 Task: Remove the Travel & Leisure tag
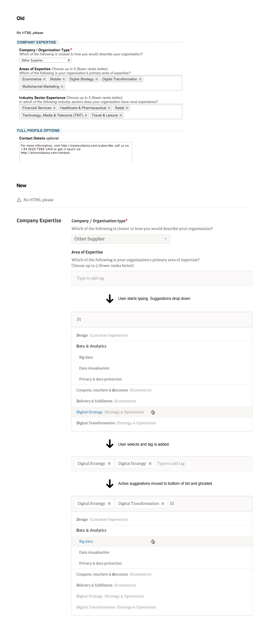(x=121, y=115)
